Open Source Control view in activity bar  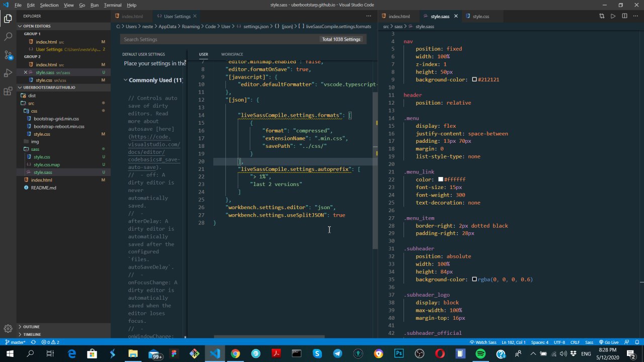pos(8,55)
